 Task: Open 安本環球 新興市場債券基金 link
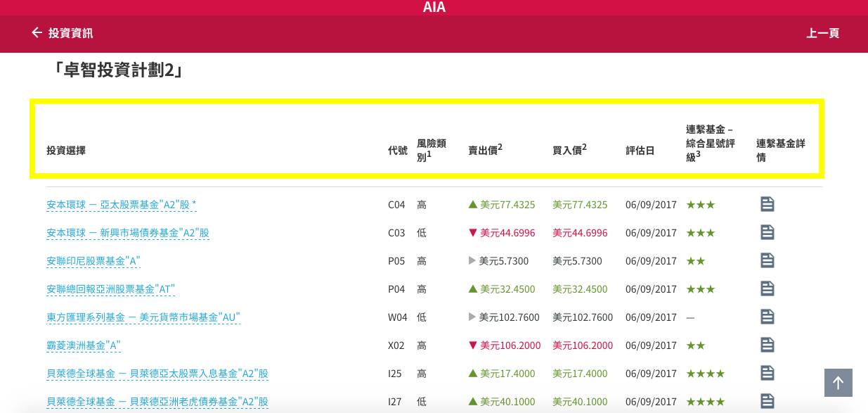click(x=128, y=233)
